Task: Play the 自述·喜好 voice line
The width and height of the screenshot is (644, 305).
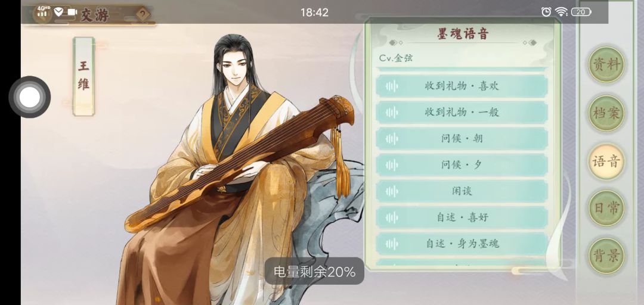Action: pos(462,217)
